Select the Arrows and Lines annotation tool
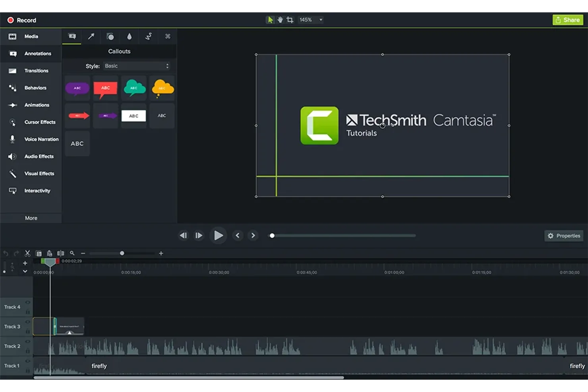 pos(91,37)
